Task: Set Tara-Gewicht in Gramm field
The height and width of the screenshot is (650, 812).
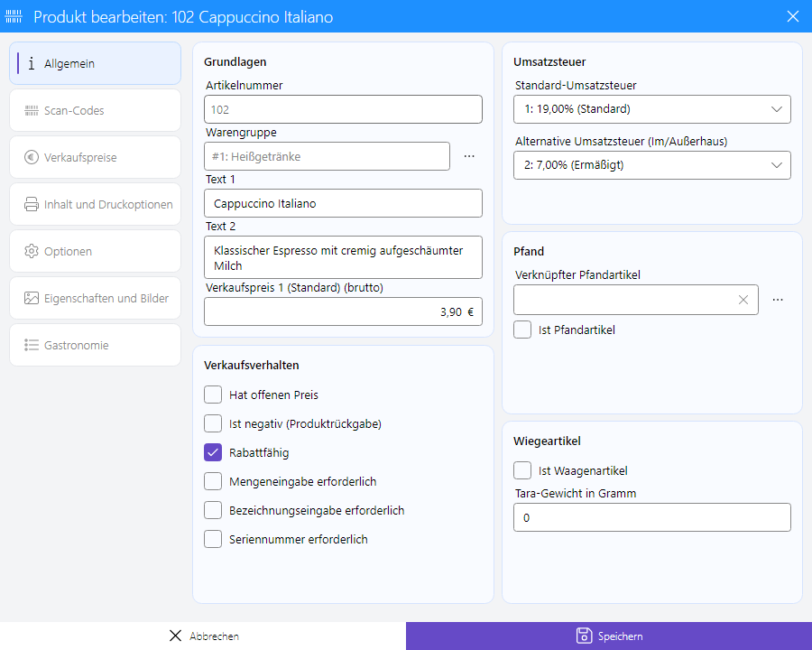Action: [652, 517]
